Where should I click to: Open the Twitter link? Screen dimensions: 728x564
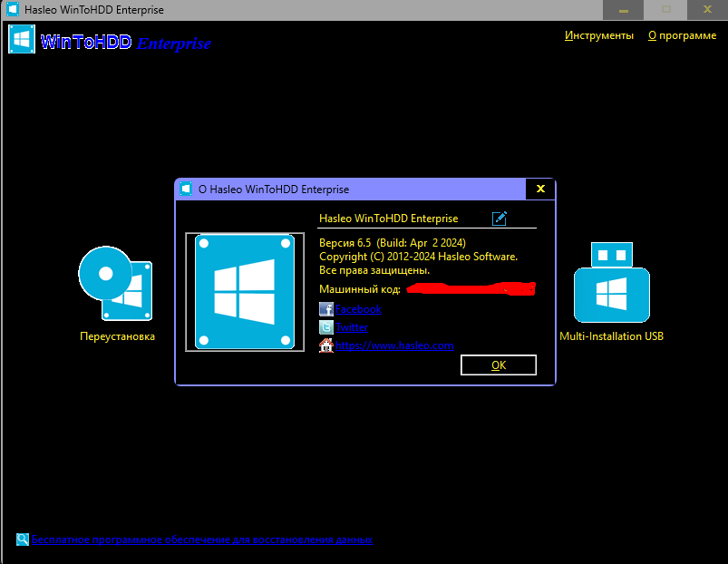(352, 327)
